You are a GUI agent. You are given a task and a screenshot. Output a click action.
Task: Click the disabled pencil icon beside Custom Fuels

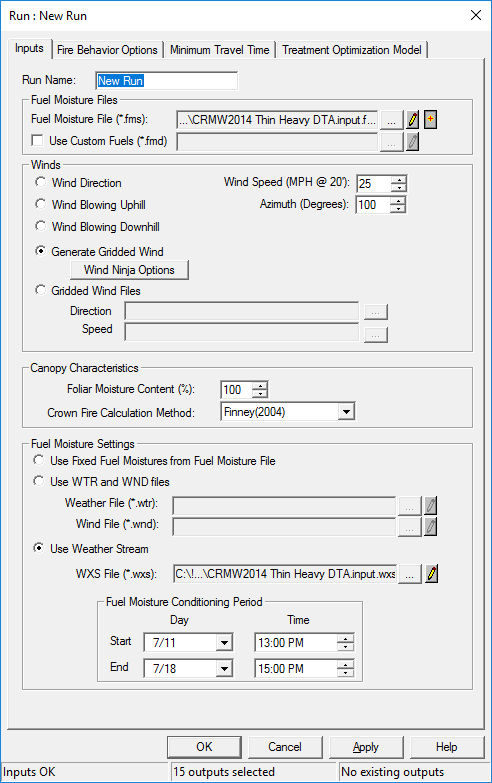[x=412, y=142]
